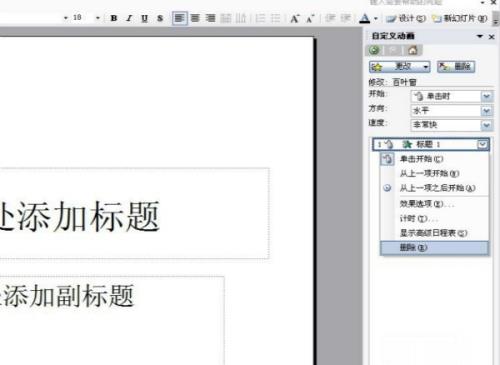Apply center alignment to text
Viewport: 500px width, 365px height.
coord(195,18)
